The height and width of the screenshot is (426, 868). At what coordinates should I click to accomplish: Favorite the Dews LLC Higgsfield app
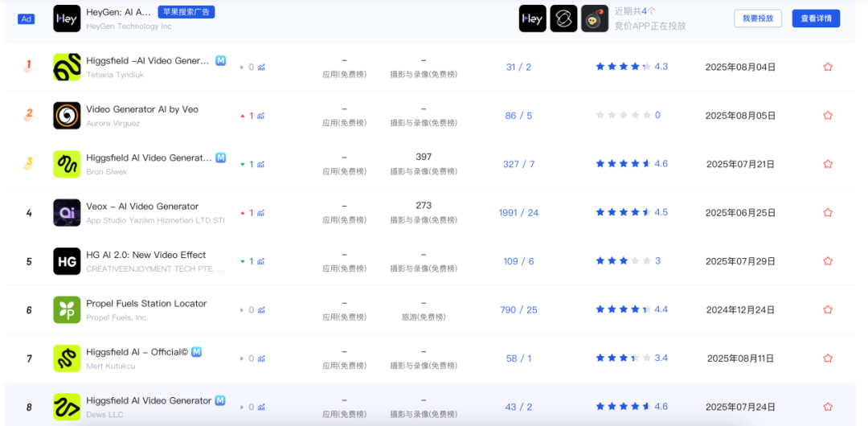828,407
